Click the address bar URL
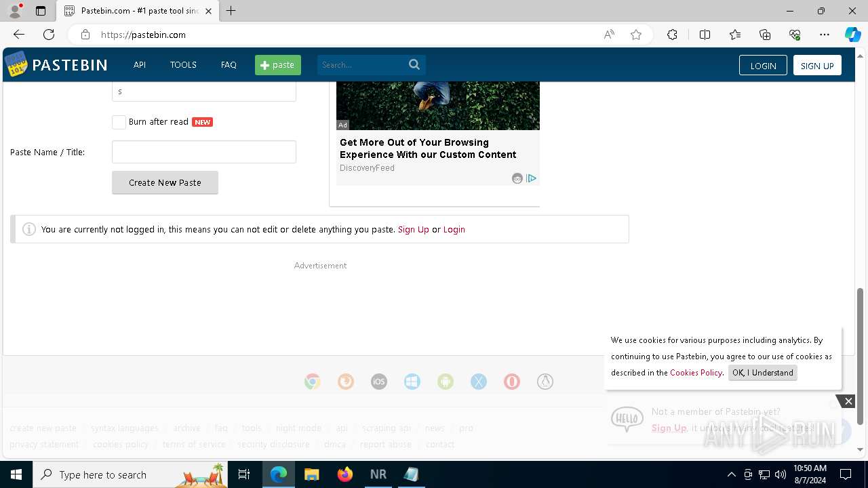868x488 pixels. [143, 35]
